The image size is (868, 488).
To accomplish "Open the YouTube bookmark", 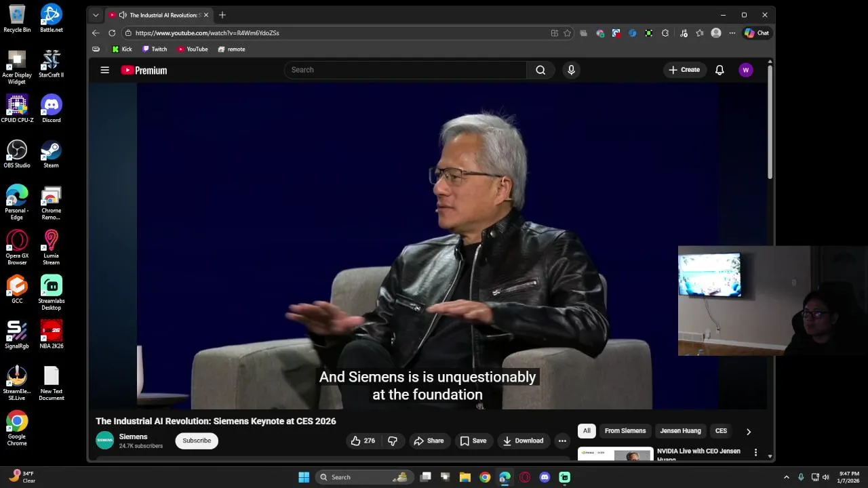I will [193, 49].
